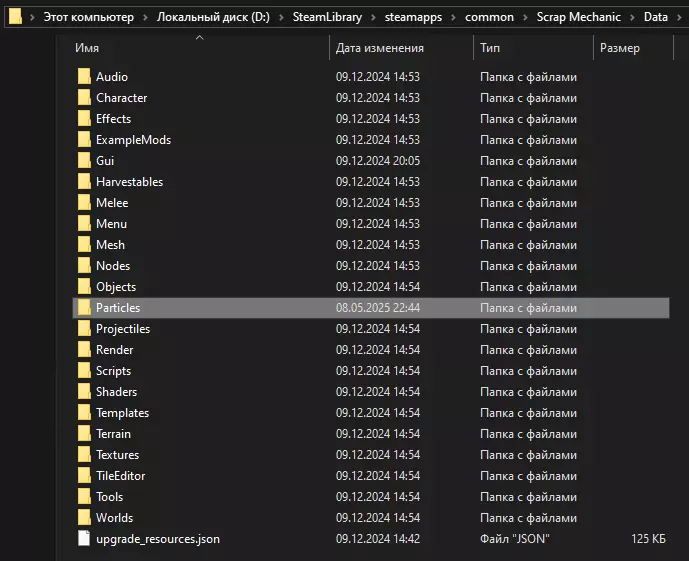Viewport: 689px width, 561px height.
Task: Click Gui modified date 09.12.2024 20:05
Action: [378, 161]
